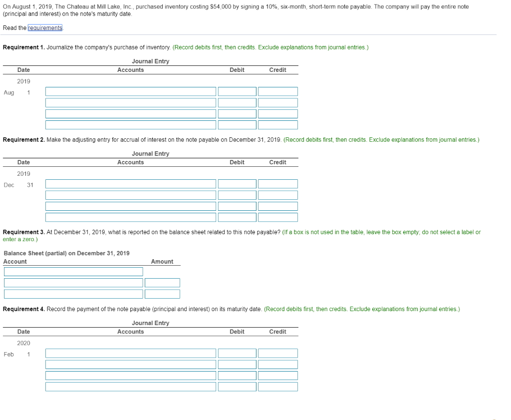Viewport: 511px width, 420px height.
Task: Click third credit box in Requirement 2 journal
Action: tap(278, 206)
